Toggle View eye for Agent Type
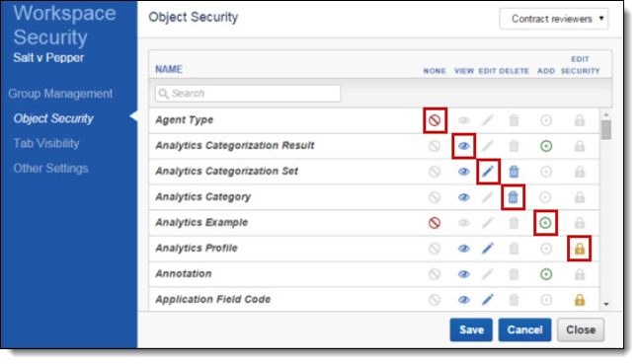Screen dimensions: 639x364 (463, 120)
